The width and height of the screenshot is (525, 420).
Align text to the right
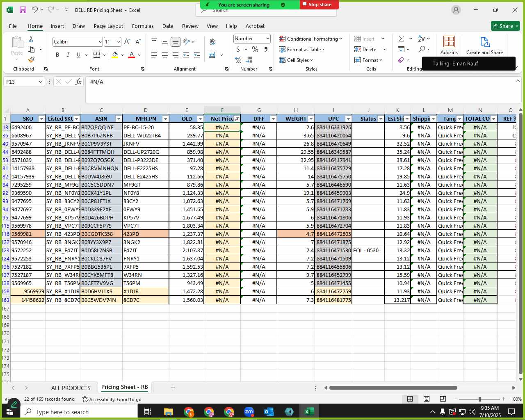(176, 55)
